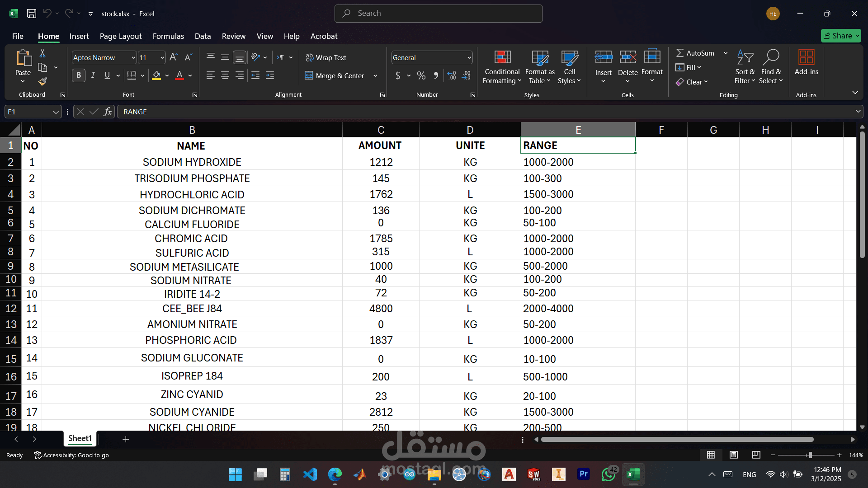Click the Percent Style number format icon
Screen dimensions: 868x488
pos(421,75)
